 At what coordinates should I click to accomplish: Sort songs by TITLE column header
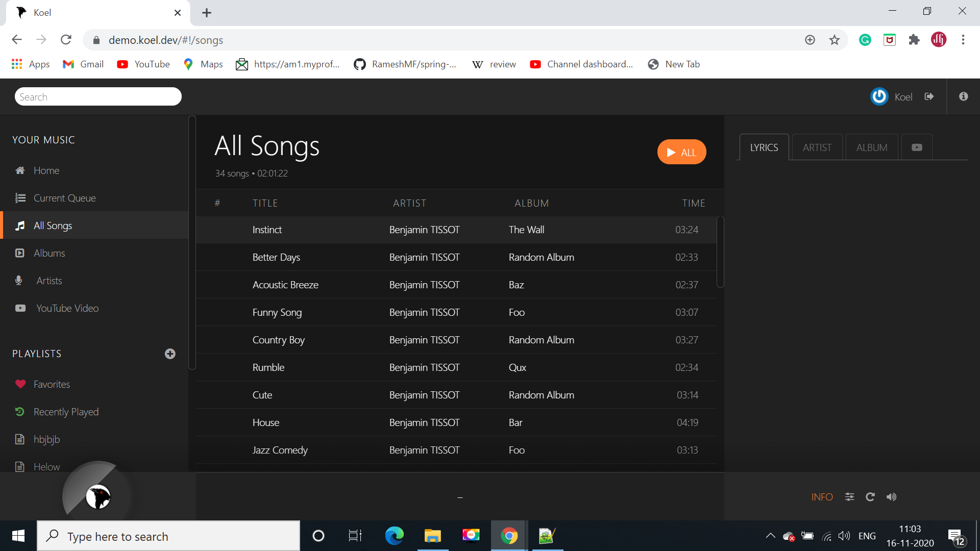[x=265, y=203]
